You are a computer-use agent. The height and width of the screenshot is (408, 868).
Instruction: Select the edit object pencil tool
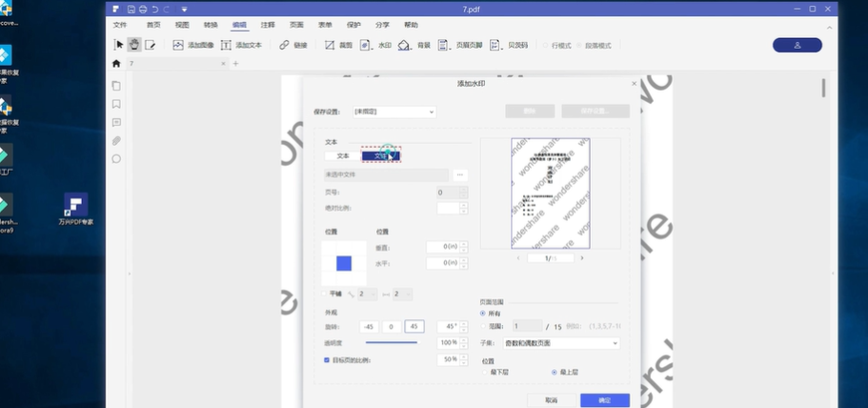click(150, 45)
